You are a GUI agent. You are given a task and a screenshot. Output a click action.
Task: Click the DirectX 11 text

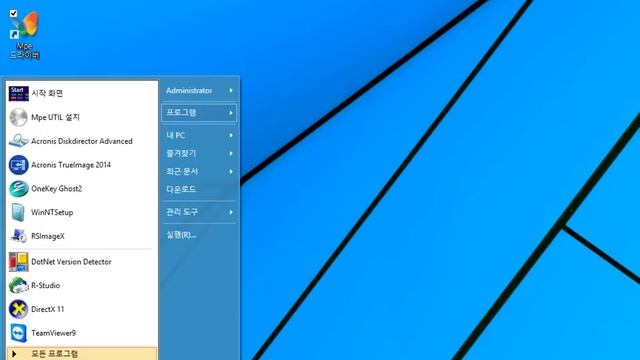pyautogui.click(x=48, y=309)
